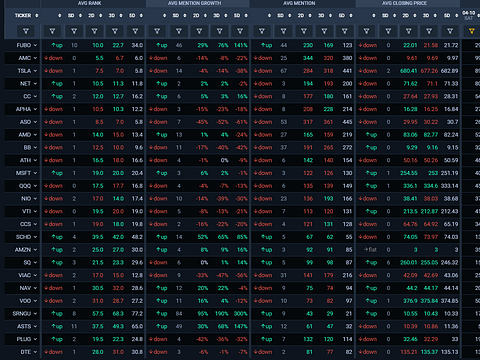
Task: Open filter under AVG MENTION SD column
Action: tap(283, 31)
